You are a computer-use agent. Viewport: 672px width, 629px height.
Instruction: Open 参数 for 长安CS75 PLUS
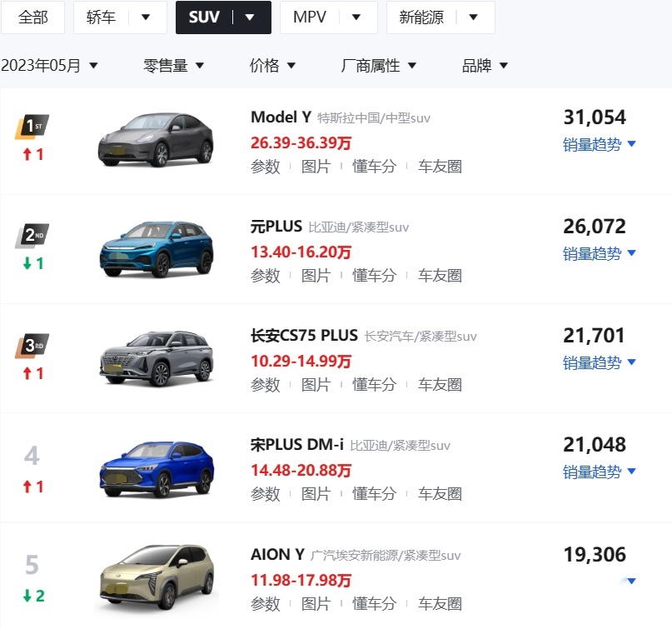[266, 385]
